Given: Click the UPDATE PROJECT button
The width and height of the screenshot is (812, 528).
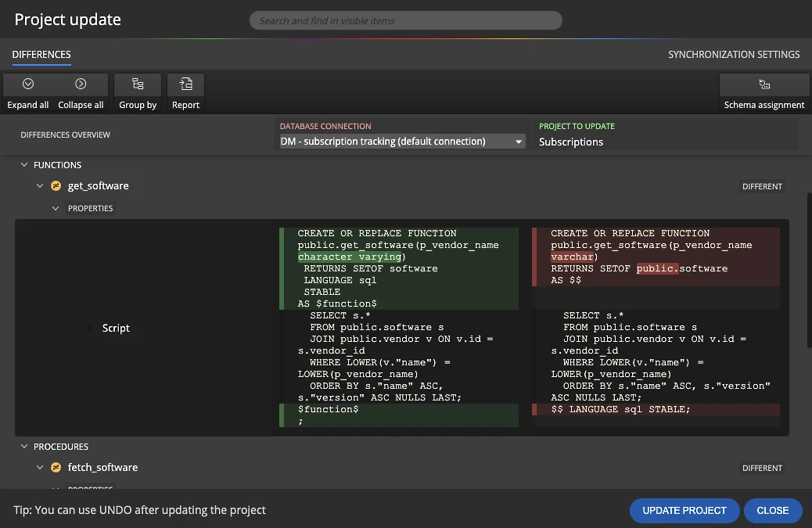Looking at the screenshot, I should coord(684,510).
